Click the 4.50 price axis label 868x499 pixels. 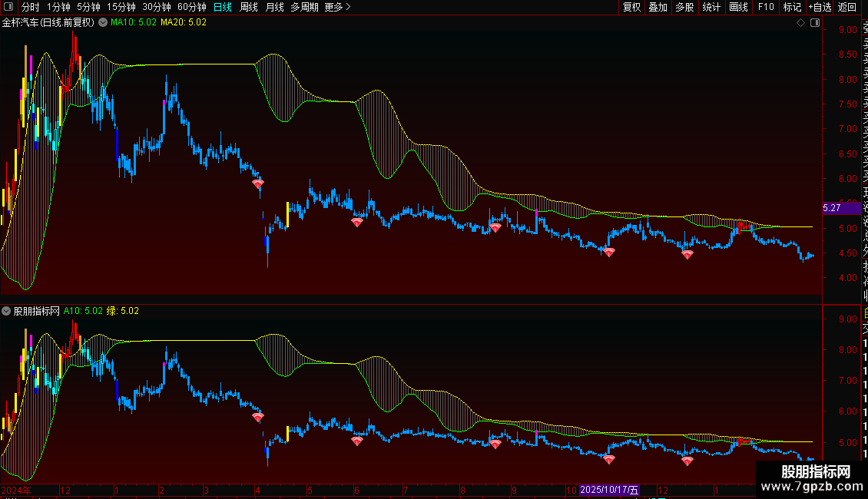847,253
